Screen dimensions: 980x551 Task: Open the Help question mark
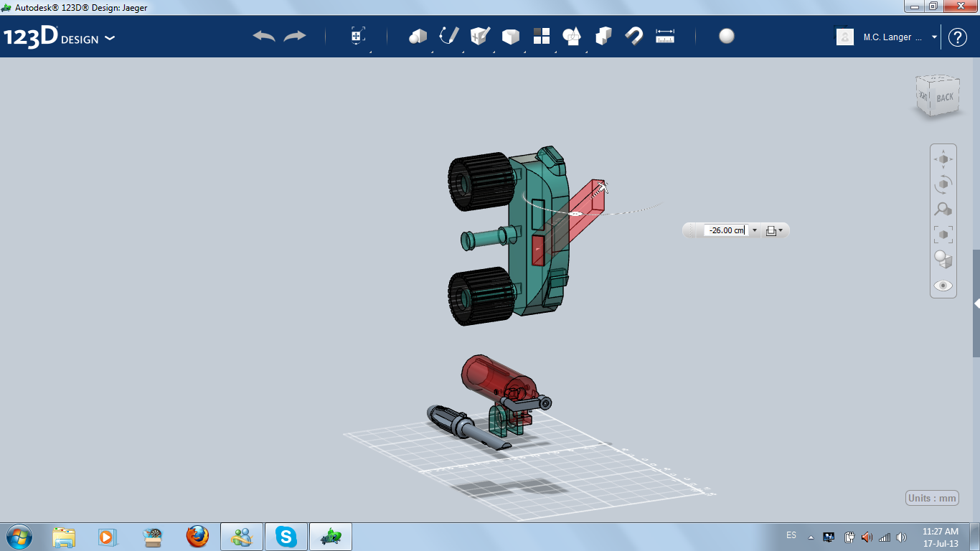(x=958, y=37)
